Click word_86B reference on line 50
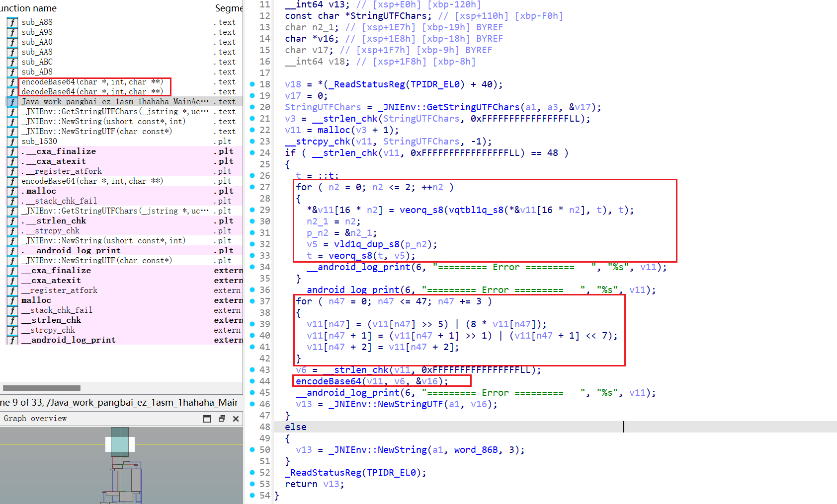The image size is (837, 504). click(476, 450)
